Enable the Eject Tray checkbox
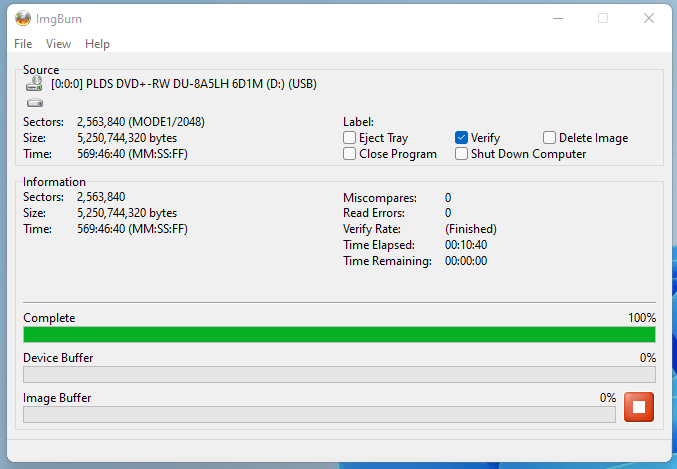677x469 pixels. click(x=349, y=138)
